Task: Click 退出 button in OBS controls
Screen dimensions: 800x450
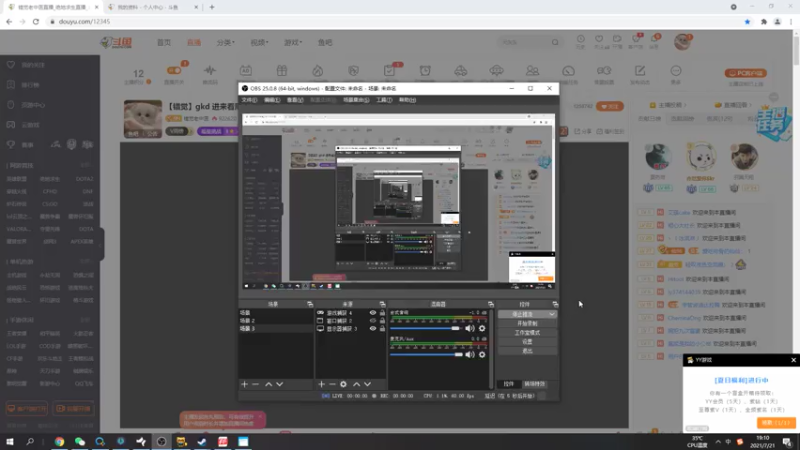Action: click(x=527, y=351)
